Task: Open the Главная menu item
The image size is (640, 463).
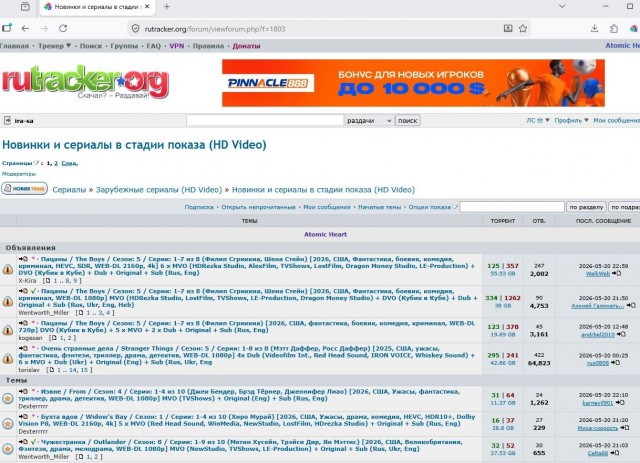Action: [15, 46]
